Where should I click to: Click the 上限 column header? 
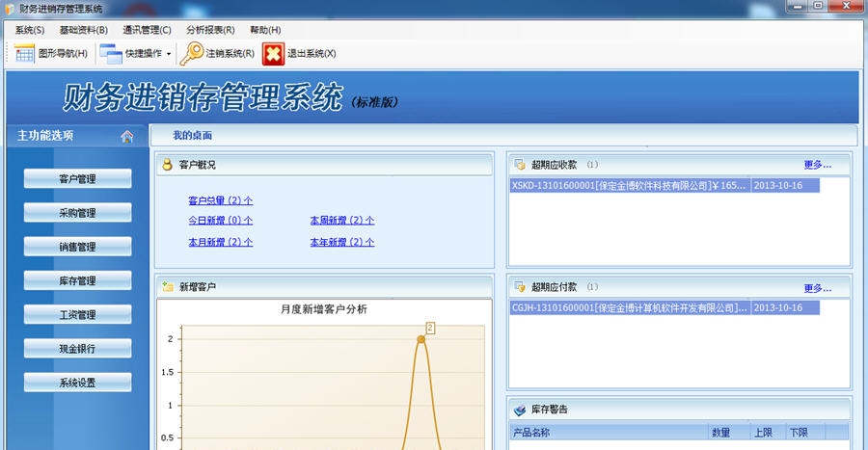tap(769, 433)
